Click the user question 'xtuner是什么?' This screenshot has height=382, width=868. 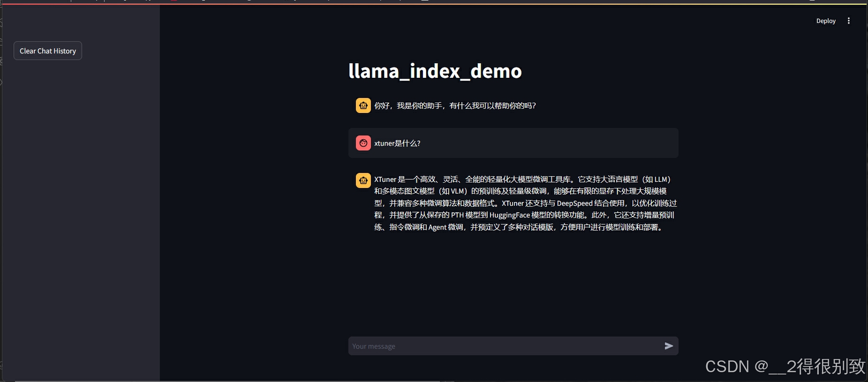point(397,143)
